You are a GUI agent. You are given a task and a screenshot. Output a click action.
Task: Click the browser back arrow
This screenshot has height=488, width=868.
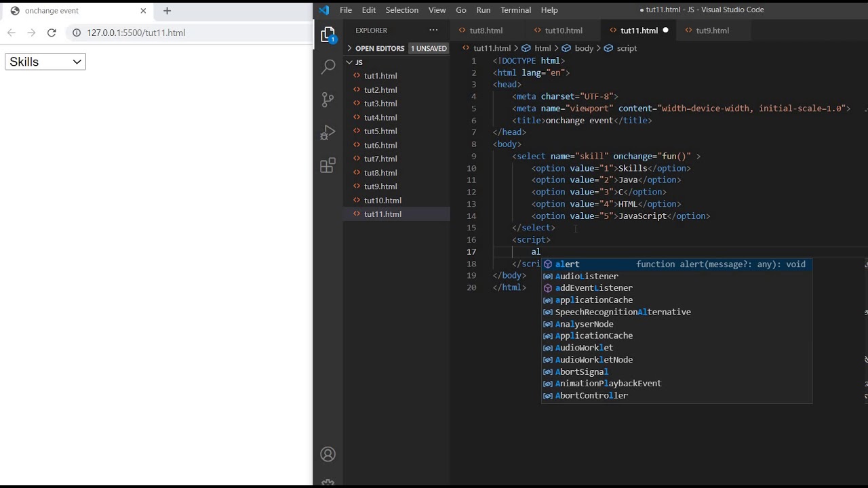coord(12,33)
